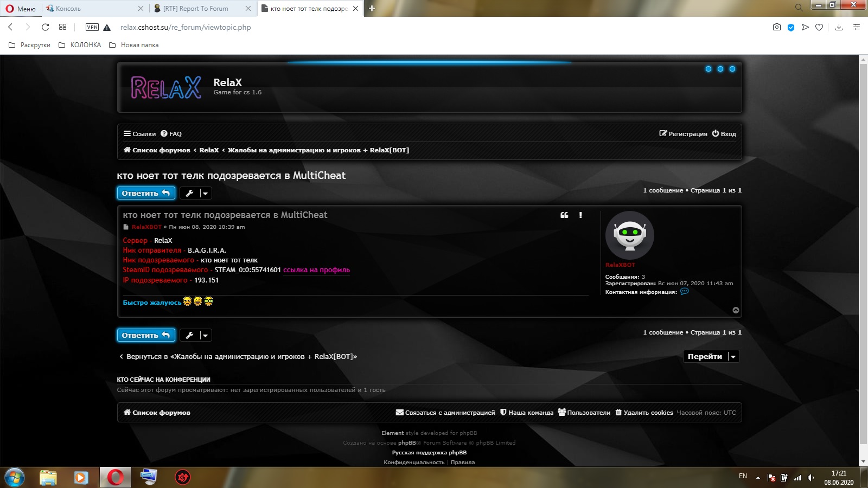Jump to top using the post's arrow icon
Screen dimensions: 868x488
[x=736, y=310]
